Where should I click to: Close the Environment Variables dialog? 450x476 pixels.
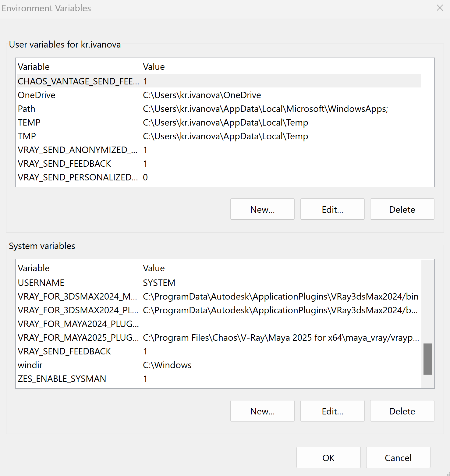[440, 8]
